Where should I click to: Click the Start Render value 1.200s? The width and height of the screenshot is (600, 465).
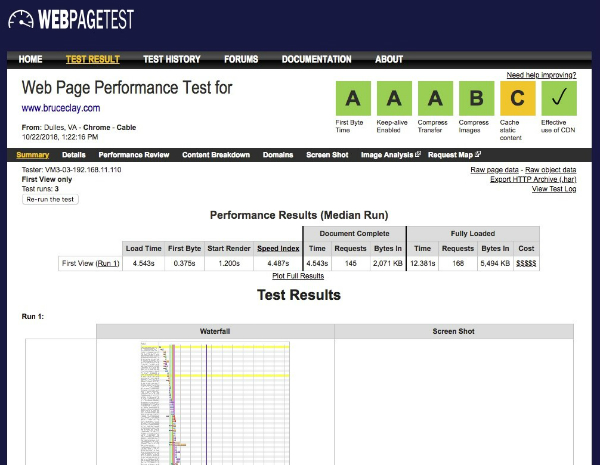[229, 263]
